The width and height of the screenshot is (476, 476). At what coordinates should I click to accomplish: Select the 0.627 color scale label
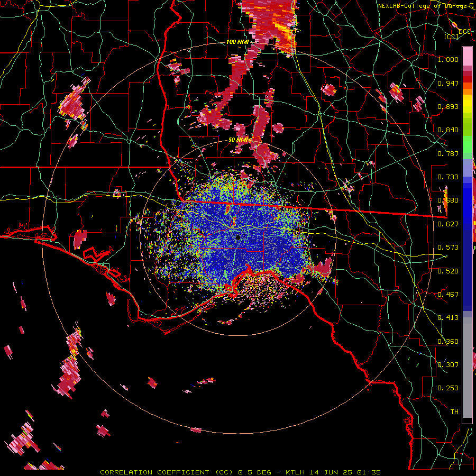click(448, 224)
